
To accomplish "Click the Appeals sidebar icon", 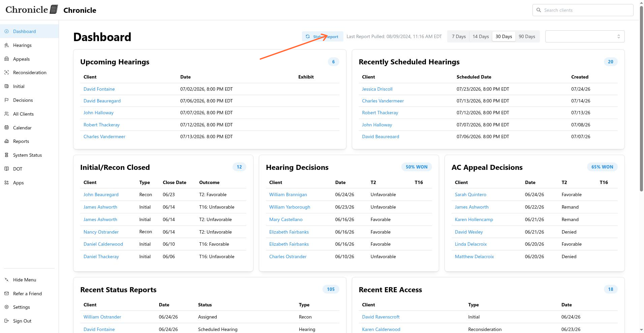I will click(6, 59).
